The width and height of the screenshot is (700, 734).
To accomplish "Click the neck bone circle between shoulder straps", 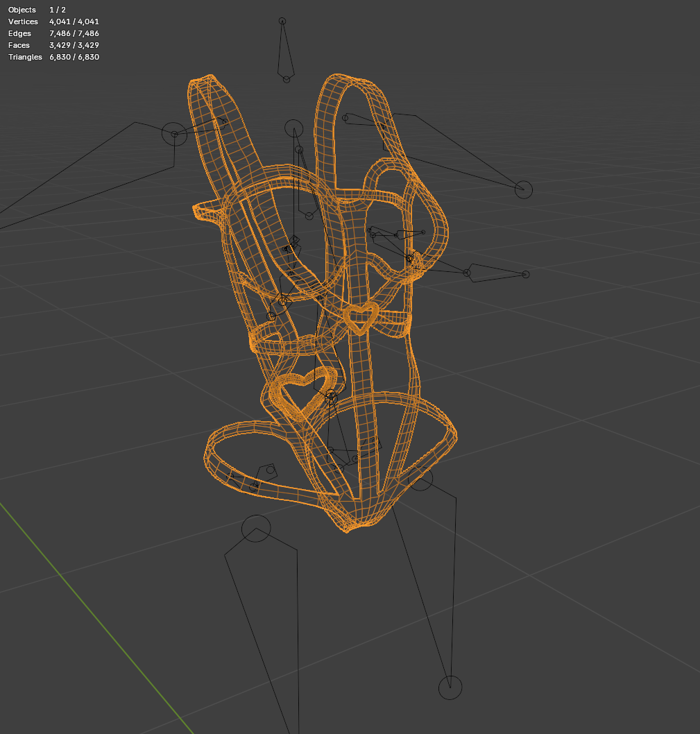I will pos(293,129).
